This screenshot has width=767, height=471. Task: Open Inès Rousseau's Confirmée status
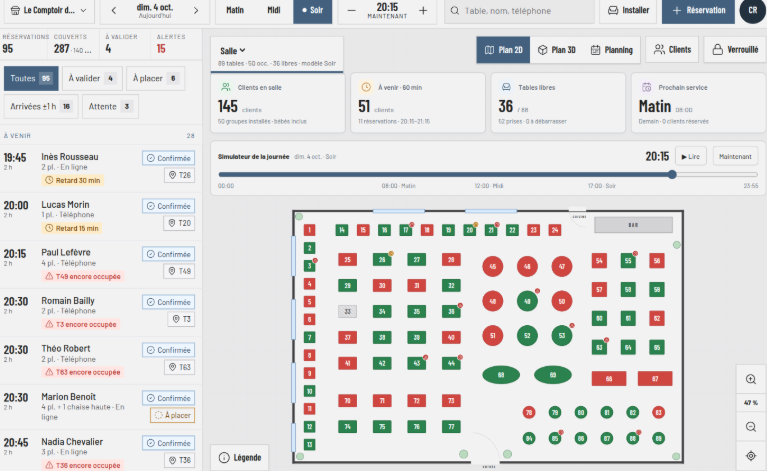169,158
